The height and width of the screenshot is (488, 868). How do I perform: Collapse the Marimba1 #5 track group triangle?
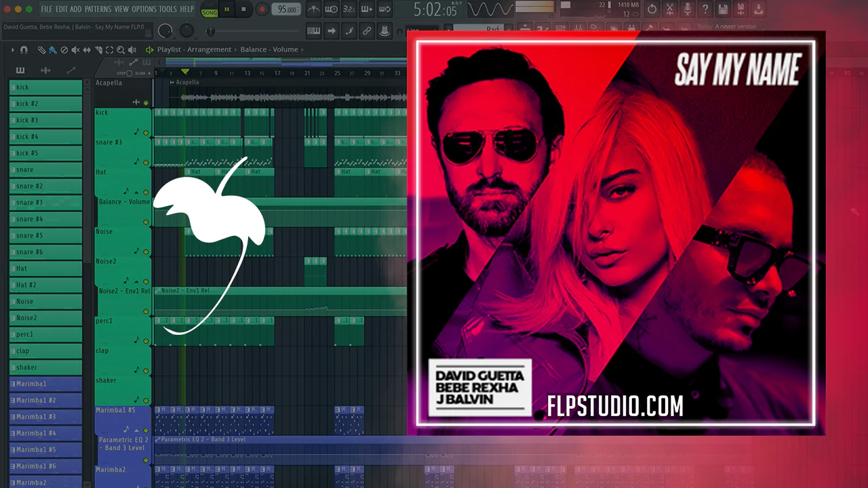(x=136, y=430)
